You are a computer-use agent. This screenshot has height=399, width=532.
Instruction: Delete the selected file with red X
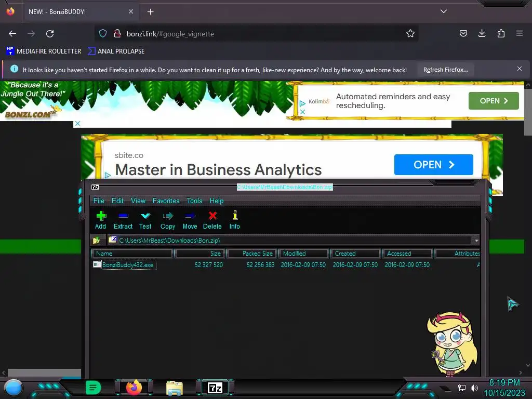point(212,220)
